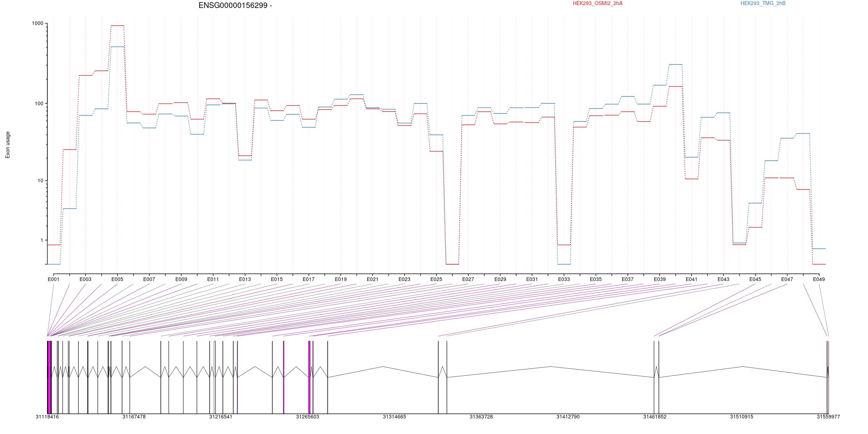Click genomic coordinate 31510915
Image resolution: width=868 pixels, height=434 pixels.
point(742,417)
